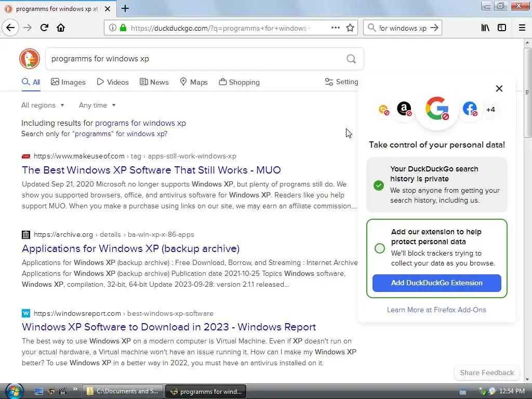This screenshot has width=532, height=399.
Task: Open the Windows Start button
Action: [14, 391]
